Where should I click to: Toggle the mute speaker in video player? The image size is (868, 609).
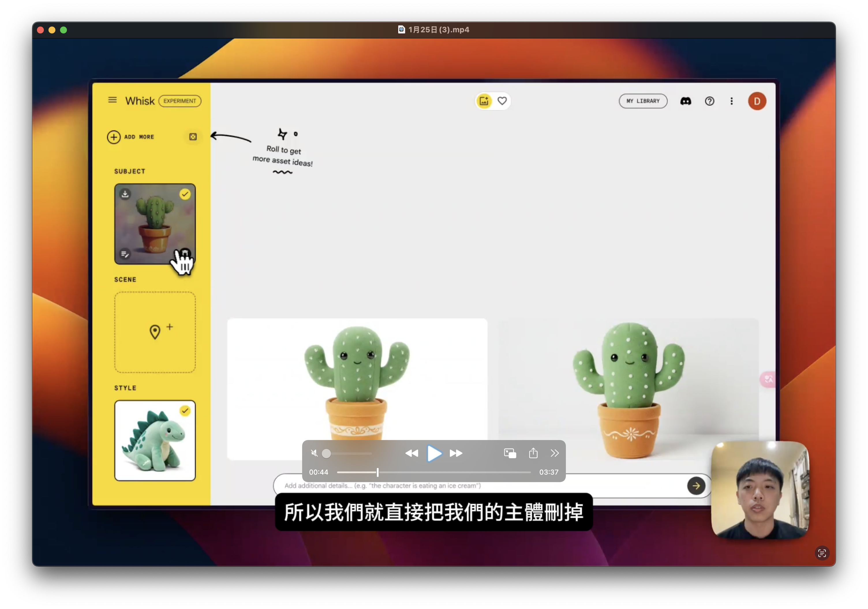click(x=314, y=453)
